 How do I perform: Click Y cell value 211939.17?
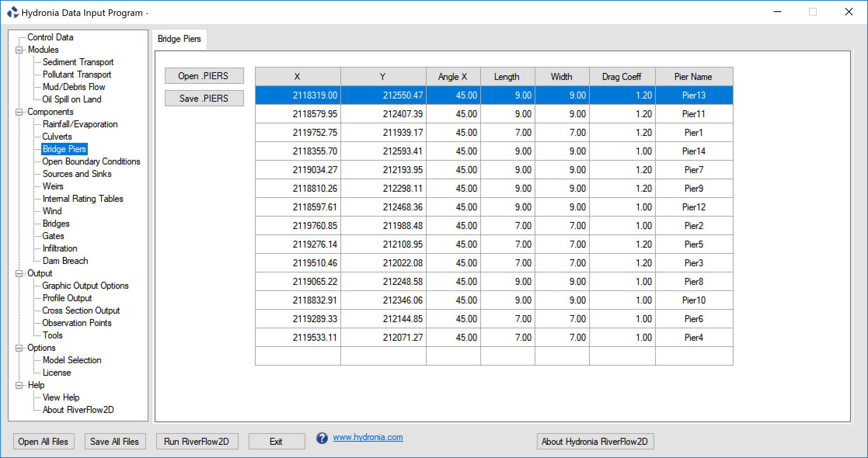(383, 133)
